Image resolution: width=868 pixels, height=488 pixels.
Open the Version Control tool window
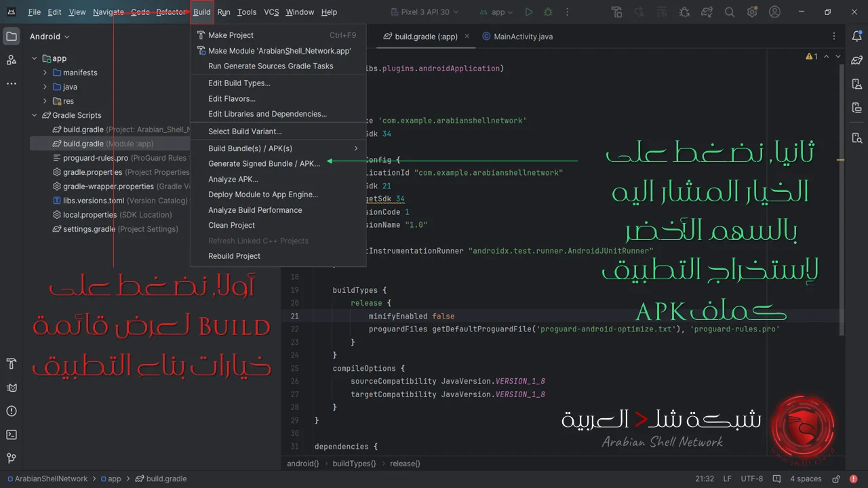pyautogui.click(x=12, y=458)
